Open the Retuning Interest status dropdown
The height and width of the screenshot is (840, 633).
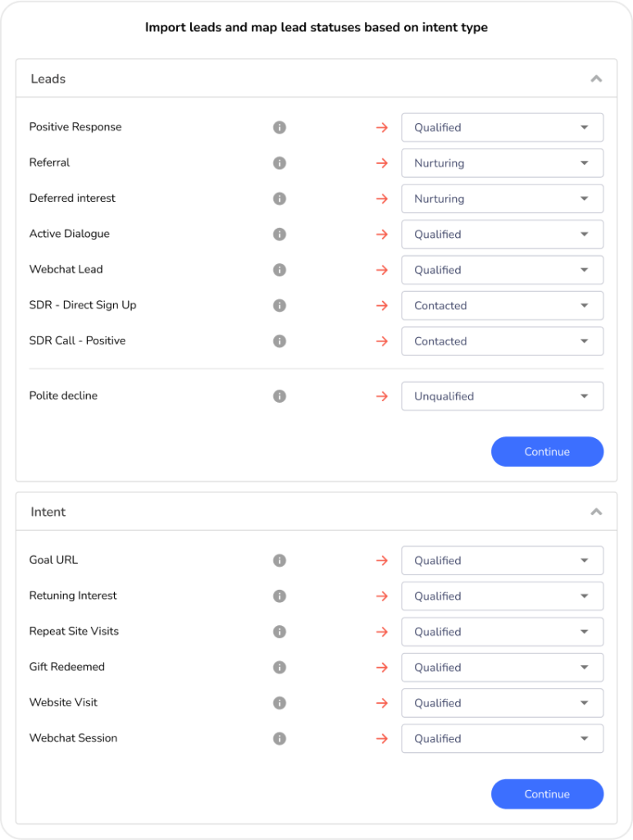pos(502,596)
